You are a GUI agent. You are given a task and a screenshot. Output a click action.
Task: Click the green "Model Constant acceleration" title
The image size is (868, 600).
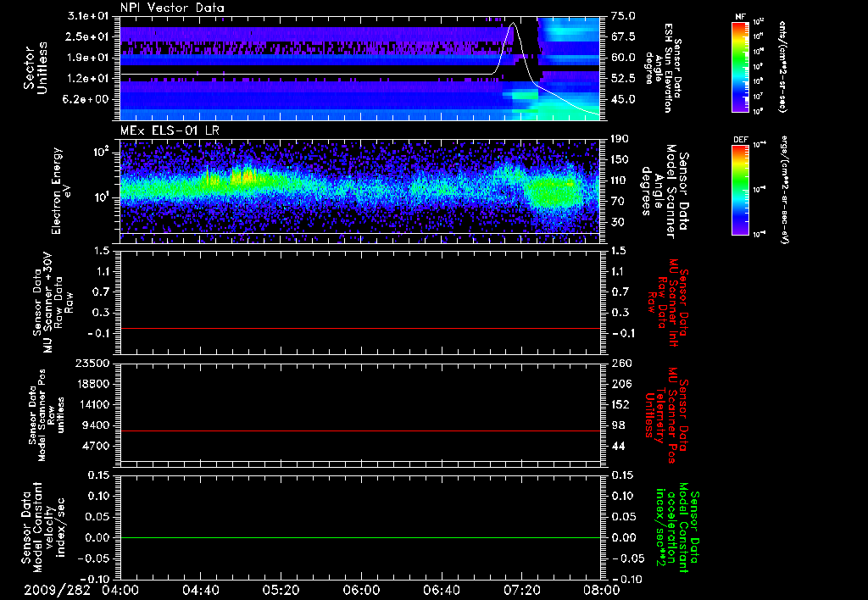pyautogui.click(x=676, y=527)
